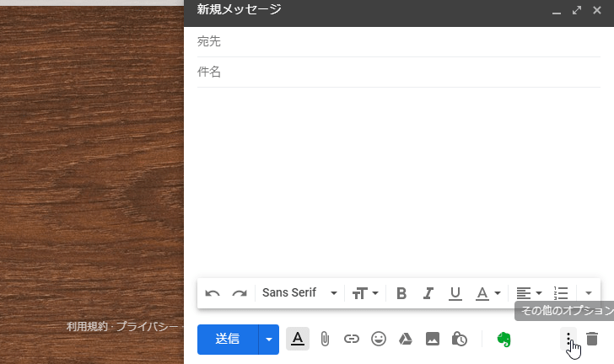Toggle bold formatting
Viewport: 614px width, 364px height.
(401, 293)
